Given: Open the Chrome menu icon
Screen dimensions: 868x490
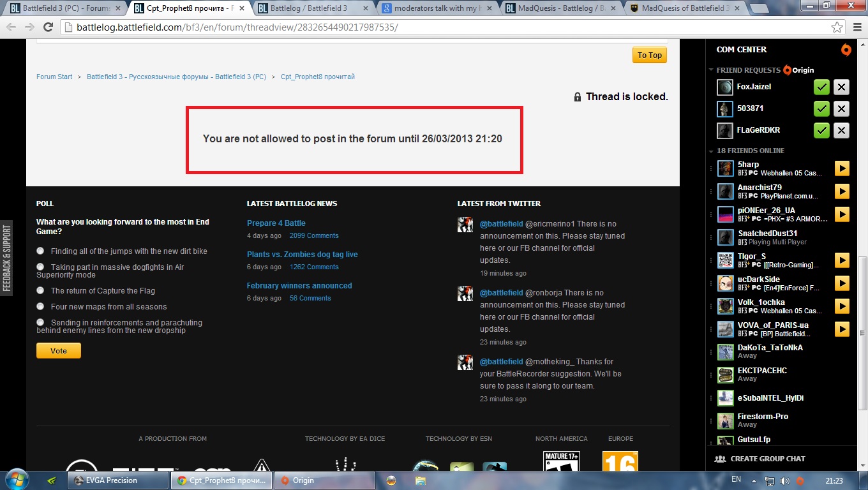Looking at the screenshot, I should pos(856,27).
